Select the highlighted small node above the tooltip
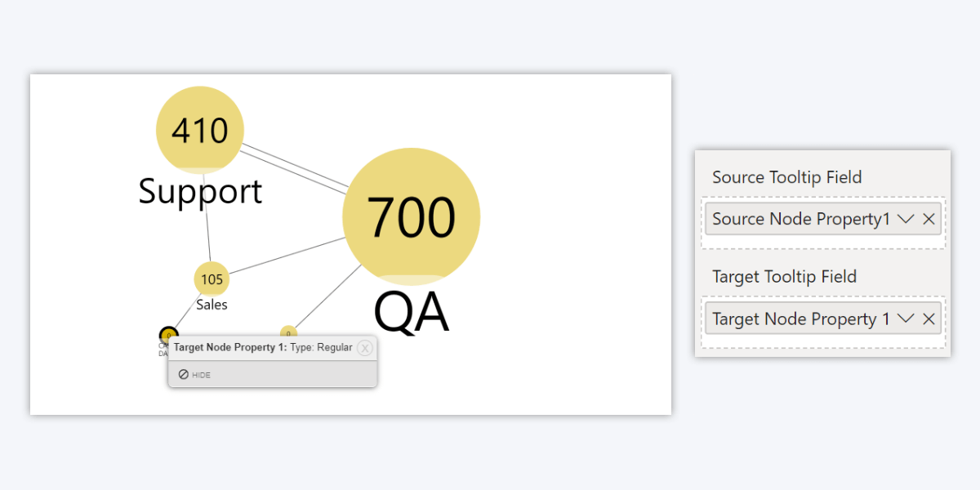This screenshot has height=490, width=980. (169, 336)
